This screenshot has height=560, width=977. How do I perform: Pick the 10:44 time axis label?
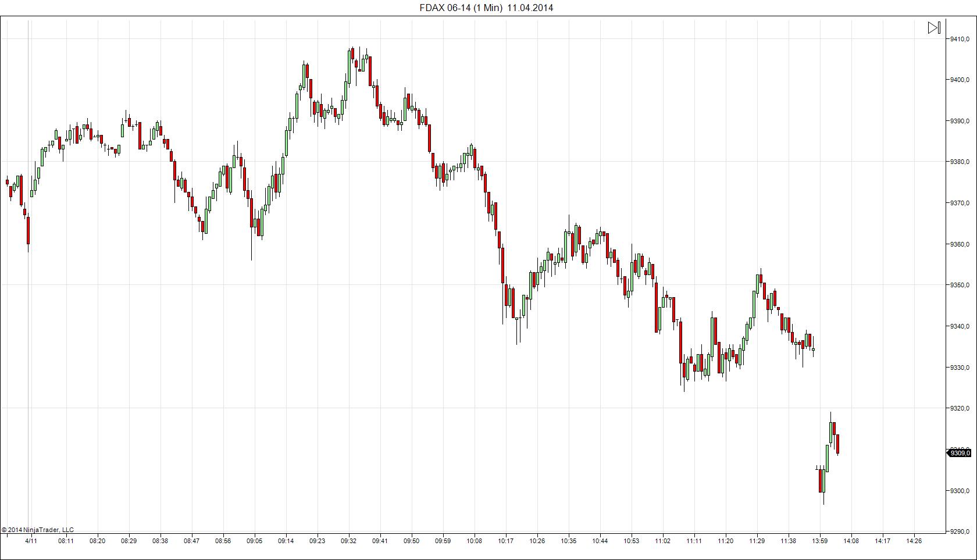pyautogui.click(x=600, y=541)
